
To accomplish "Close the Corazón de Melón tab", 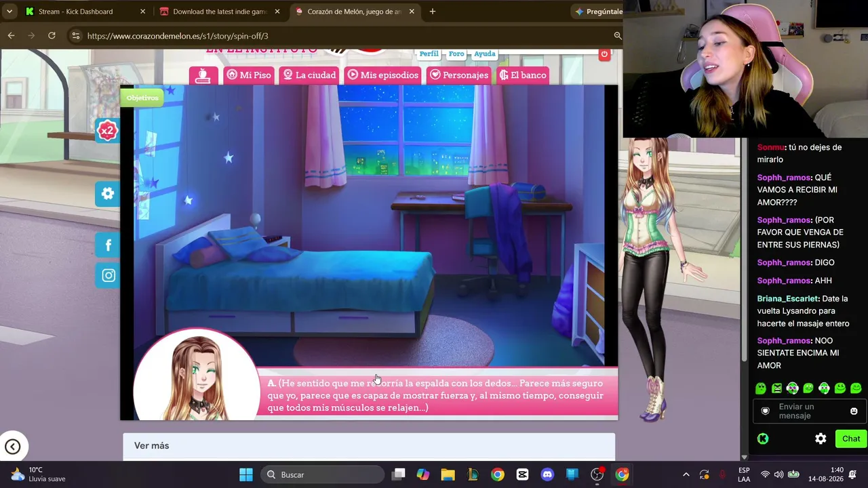I will click(x=412, y=12).
